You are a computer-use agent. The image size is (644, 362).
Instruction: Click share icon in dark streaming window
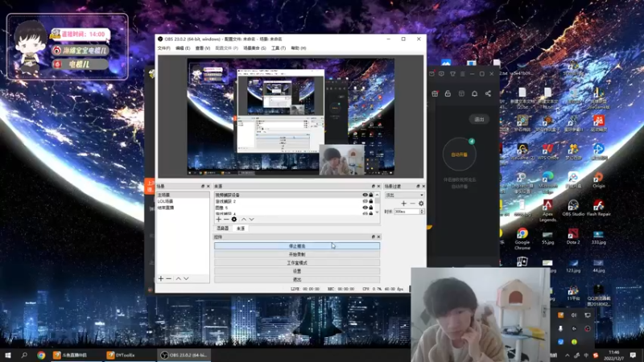coord(488,93)
